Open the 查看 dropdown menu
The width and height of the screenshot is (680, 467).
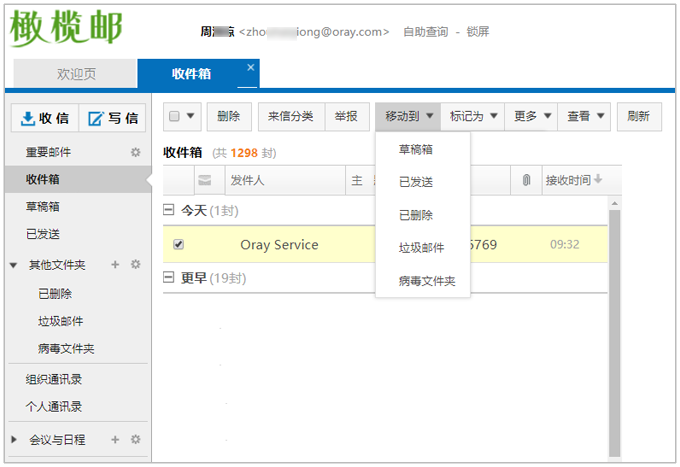tap(584, 116)
